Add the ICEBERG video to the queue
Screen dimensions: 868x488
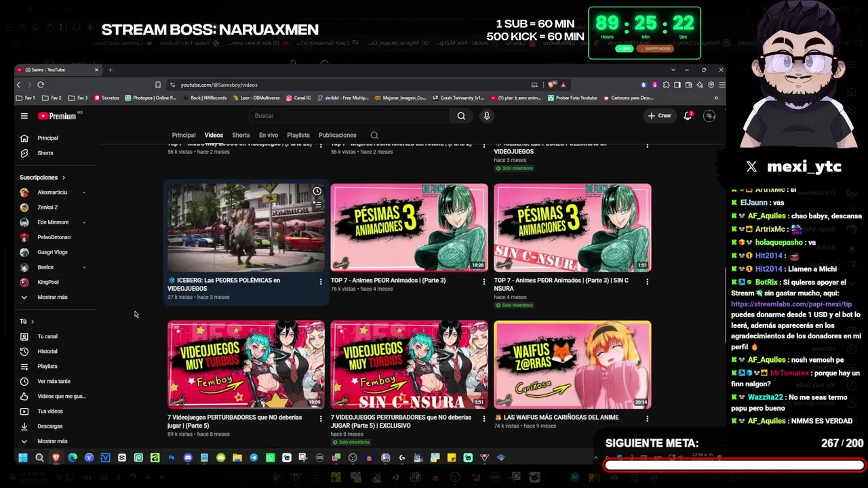(x=317, y=205)
